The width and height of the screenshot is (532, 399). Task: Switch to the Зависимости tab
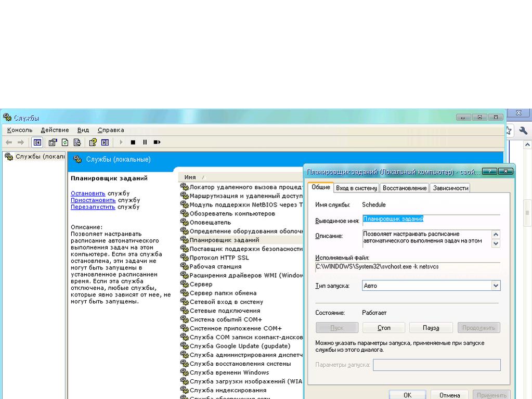pos(450,188)
